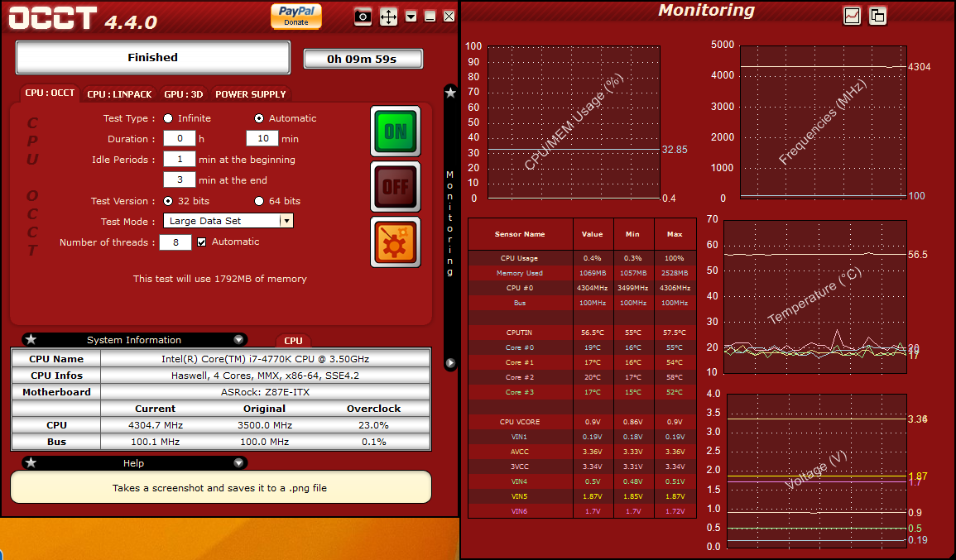Edit idle minutes at the beginning field
The width and height of the screenshot is (956, 560).
coord(180,159)
